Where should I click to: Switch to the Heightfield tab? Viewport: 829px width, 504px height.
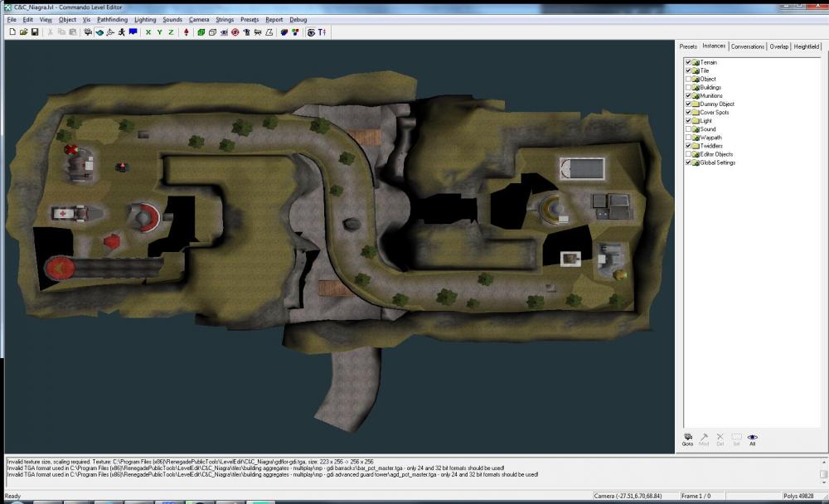point(807,46)
